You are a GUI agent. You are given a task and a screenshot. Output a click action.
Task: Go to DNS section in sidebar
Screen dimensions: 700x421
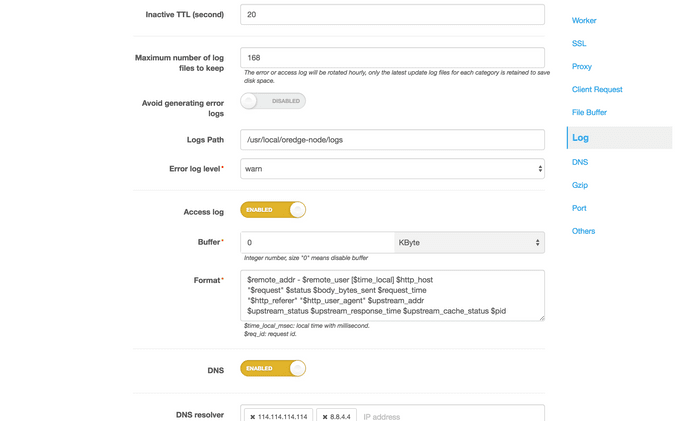580,162
